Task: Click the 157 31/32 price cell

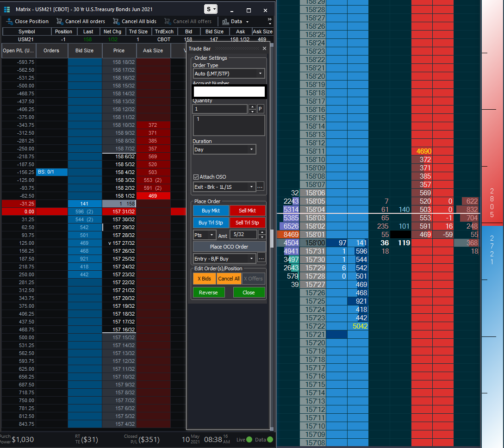Action: click(x=119, y=212)
